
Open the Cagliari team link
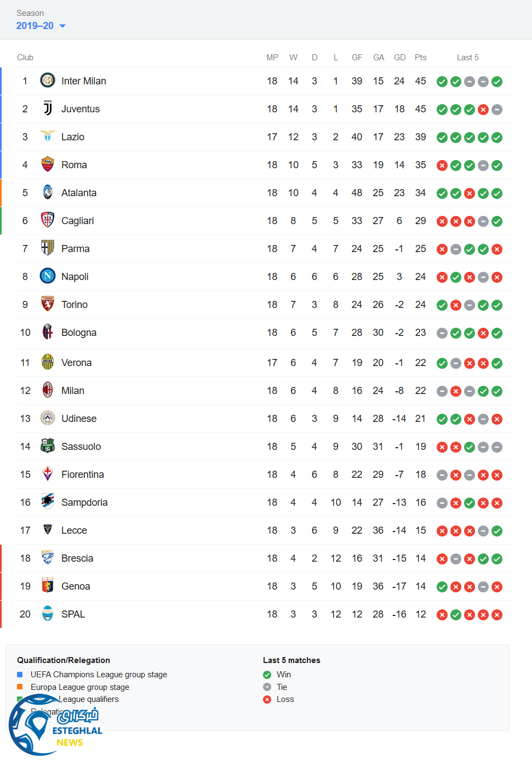coord(77,221)
